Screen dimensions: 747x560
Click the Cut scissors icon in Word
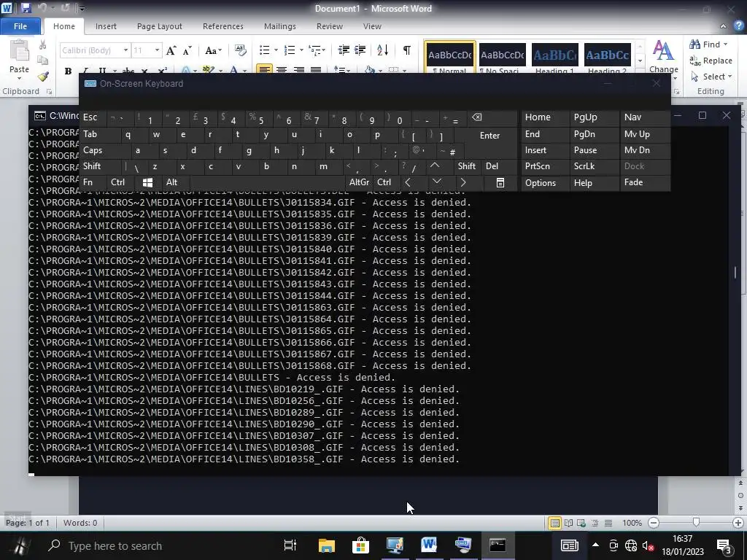pyautogui.click(x=43, y=45)
